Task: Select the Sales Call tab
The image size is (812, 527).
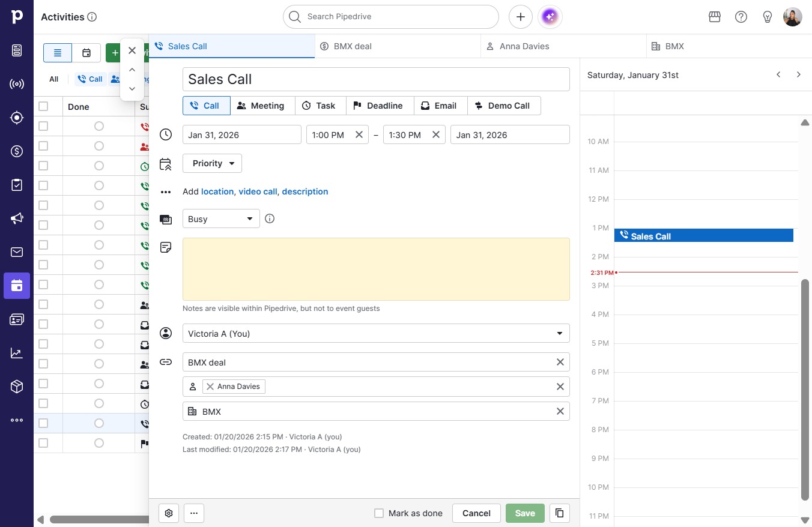Action: click(x=232, y=46)
